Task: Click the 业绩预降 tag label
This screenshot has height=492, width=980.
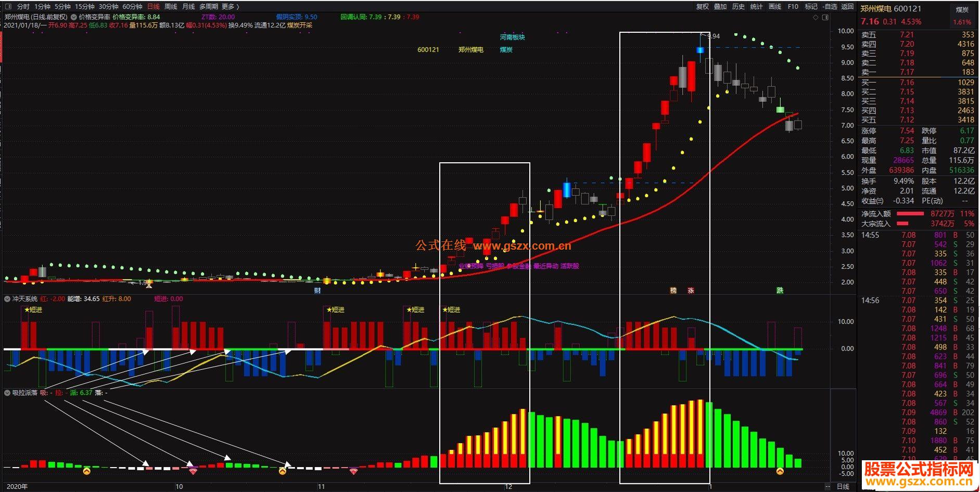Action: pyautogui.click(x=470, y=266)
